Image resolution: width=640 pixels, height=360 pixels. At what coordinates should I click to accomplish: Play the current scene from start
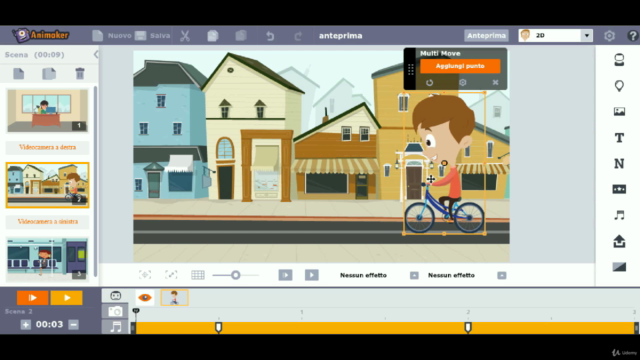click(x=32, y=298)
